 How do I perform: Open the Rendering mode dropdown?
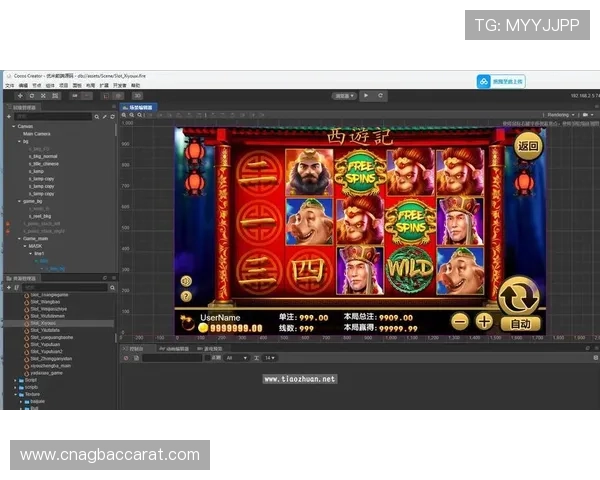(x=561, y=115)
